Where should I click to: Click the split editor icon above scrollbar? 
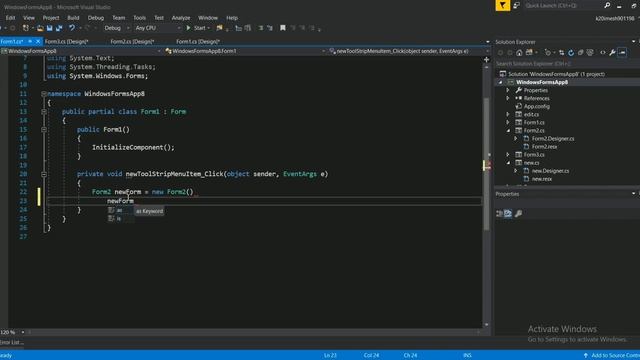[486, 60]
